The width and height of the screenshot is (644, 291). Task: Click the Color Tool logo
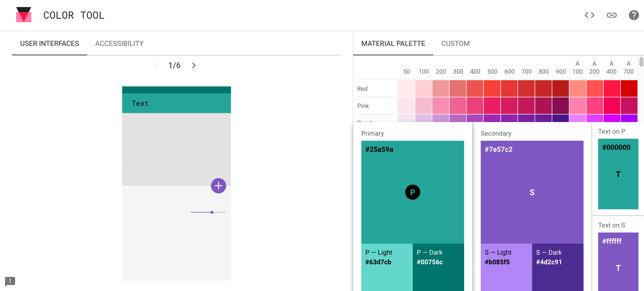24,15
